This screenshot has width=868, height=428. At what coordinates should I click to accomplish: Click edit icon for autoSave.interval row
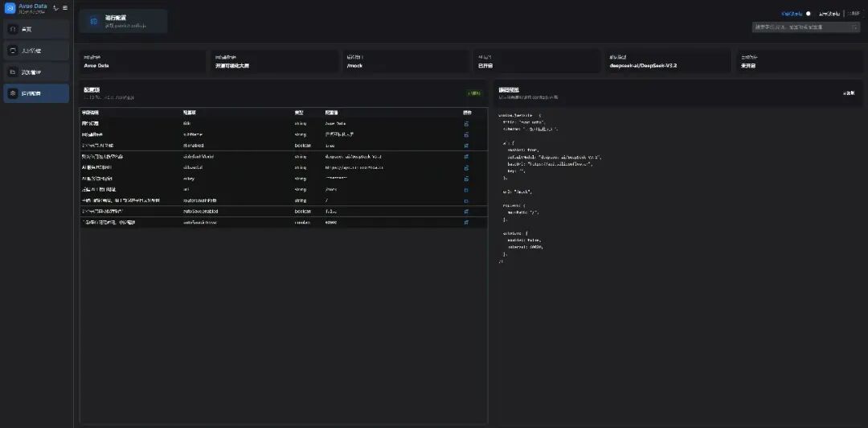(x=466, y=222)
